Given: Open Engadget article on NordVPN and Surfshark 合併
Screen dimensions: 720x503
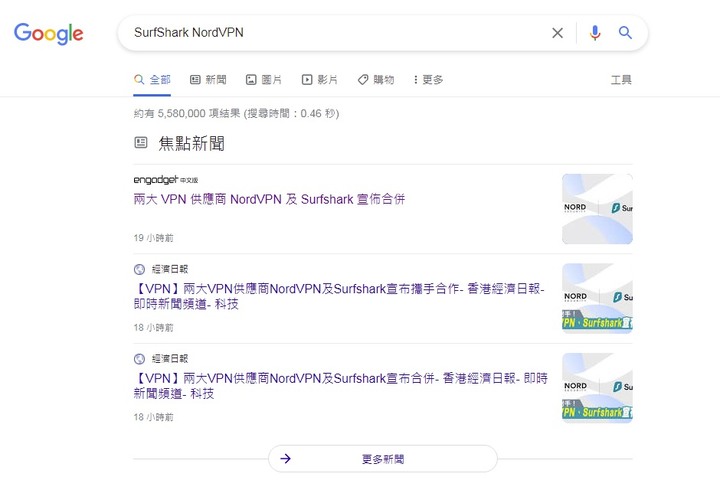Looking at the screenshot, I should tap(269, 199).
